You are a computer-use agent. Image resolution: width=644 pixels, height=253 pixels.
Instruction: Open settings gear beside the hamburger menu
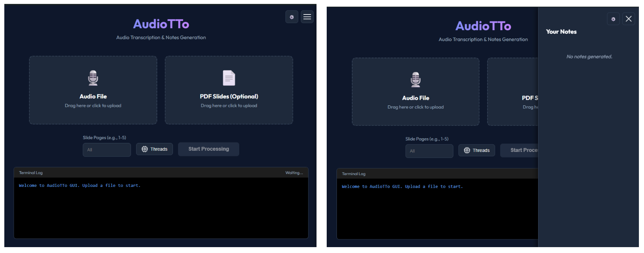(x=291, y=17)
